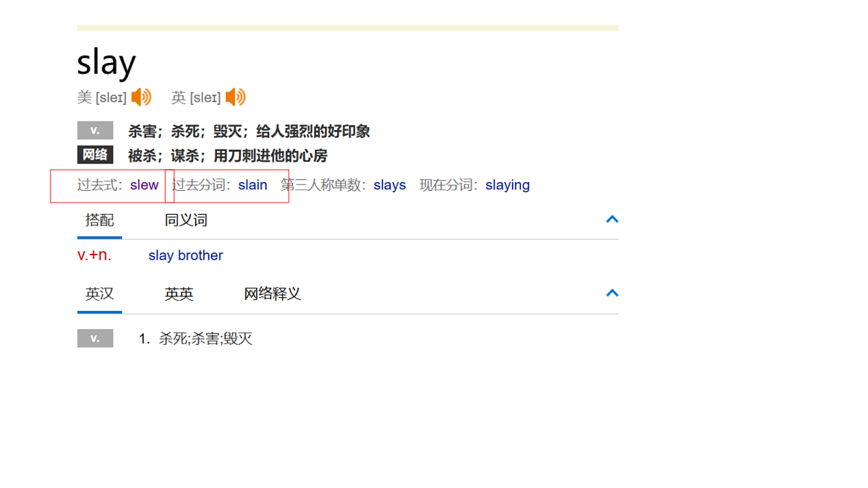Click the definition text 杀死;杀害;毁灭

click(x=205, y=338)
